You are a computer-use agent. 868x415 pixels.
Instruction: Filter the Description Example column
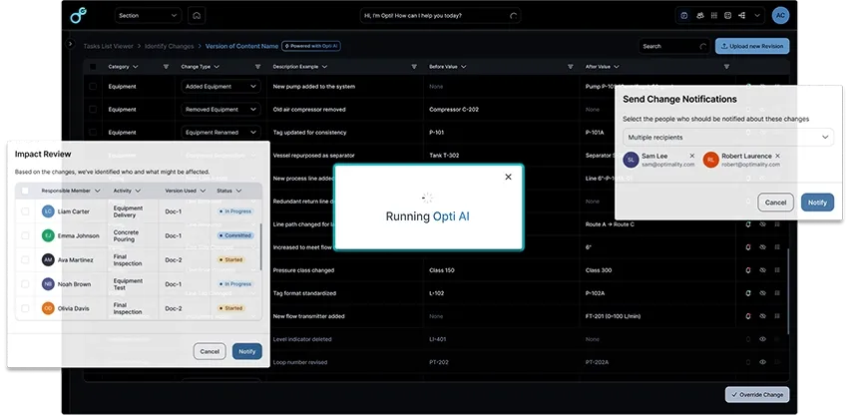414,67
